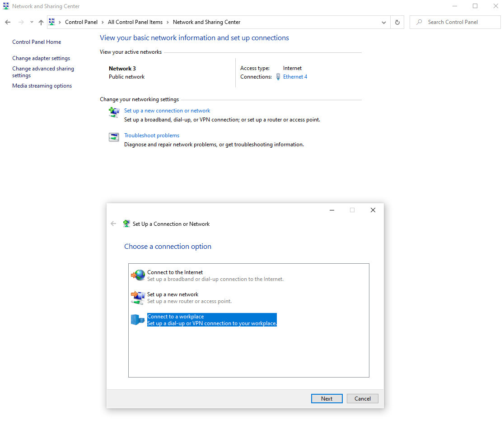
Task: Click the Network and Sharing Center address bar icon
Action: (x=51, y=21)
